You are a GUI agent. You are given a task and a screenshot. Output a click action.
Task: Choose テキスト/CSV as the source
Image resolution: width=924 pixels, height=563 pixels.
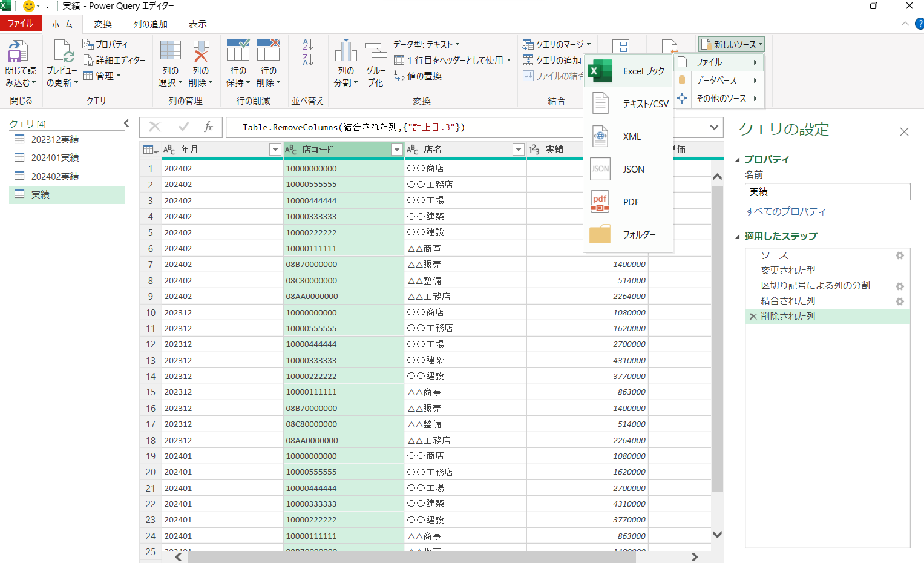(628, 104)
